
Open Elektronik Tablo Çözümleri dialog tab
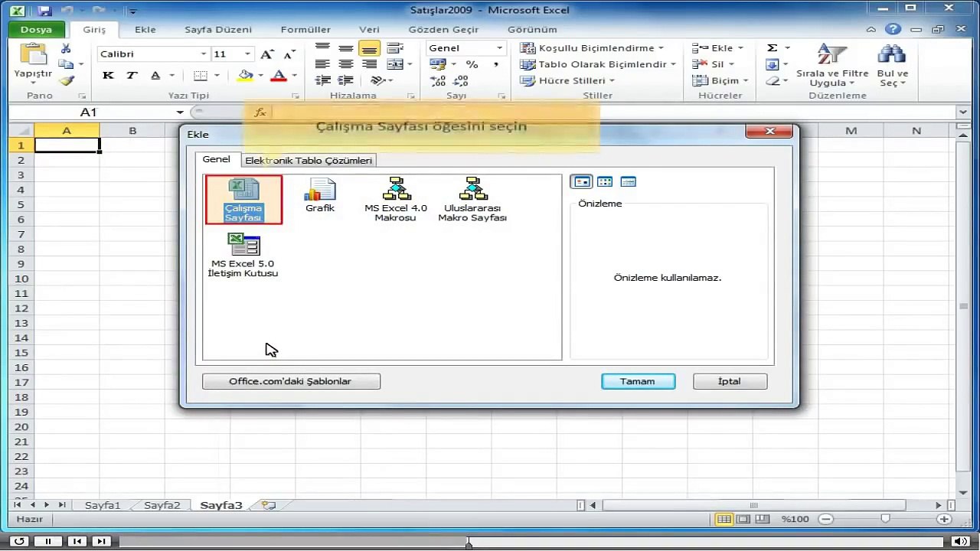click(309, 161)
